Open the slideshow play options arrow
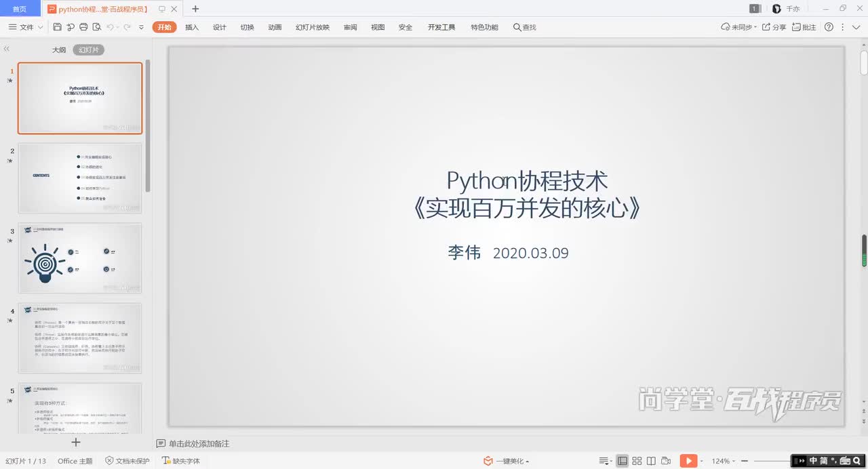Screen dimensions: 868x469 tap(701, 461)
